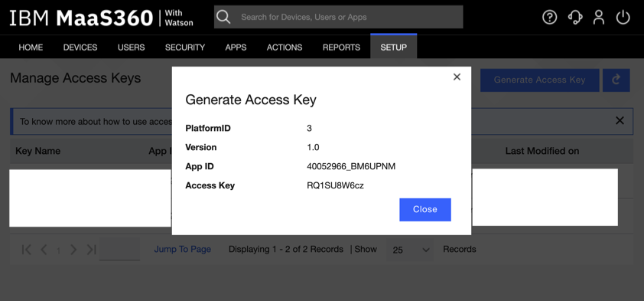Select App ID value 40052966_BM6UPNM

click(351, 166)
